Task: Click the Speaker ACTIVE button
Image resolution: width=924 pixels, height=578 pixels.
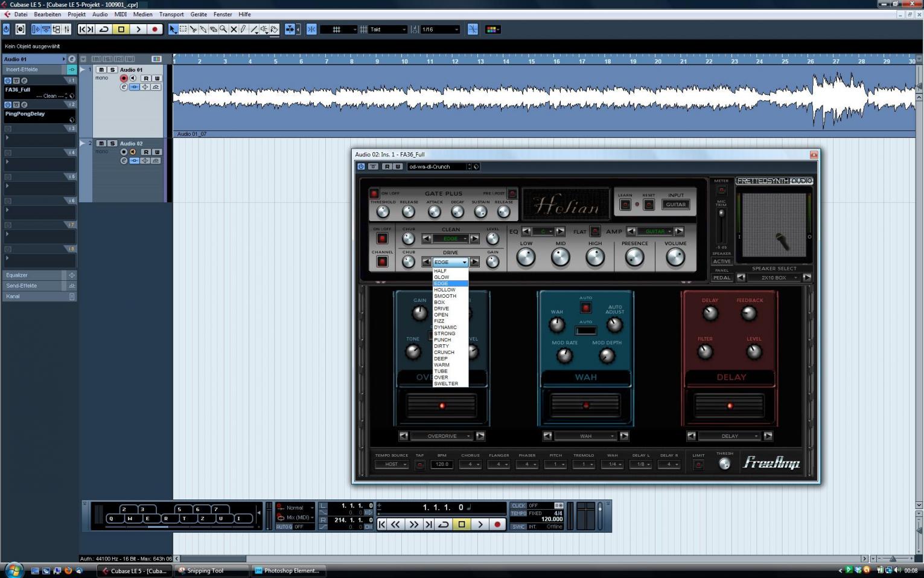Action: 722,262
